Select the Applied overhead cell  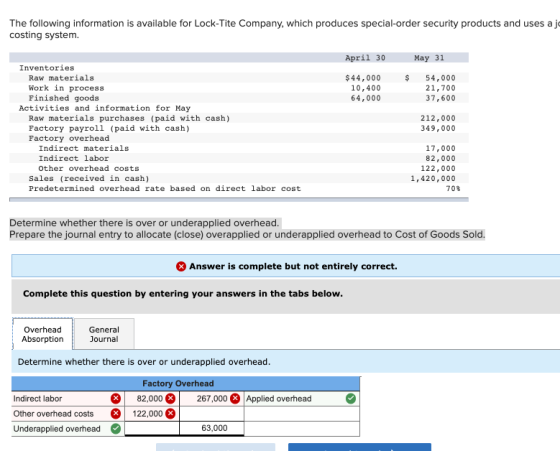(x=302, y=399)
